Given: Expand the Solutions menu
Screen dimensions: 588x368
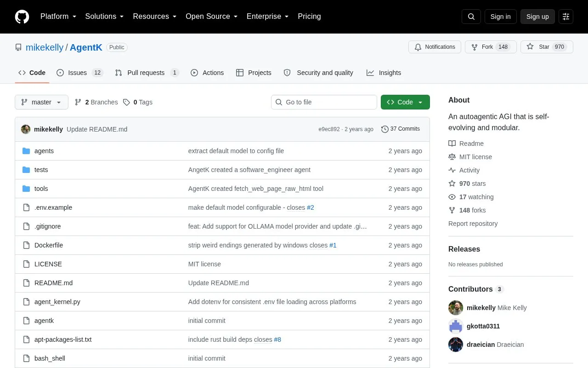Looking at the screenshot, I should pyautogui.click(x=105, y=17).
